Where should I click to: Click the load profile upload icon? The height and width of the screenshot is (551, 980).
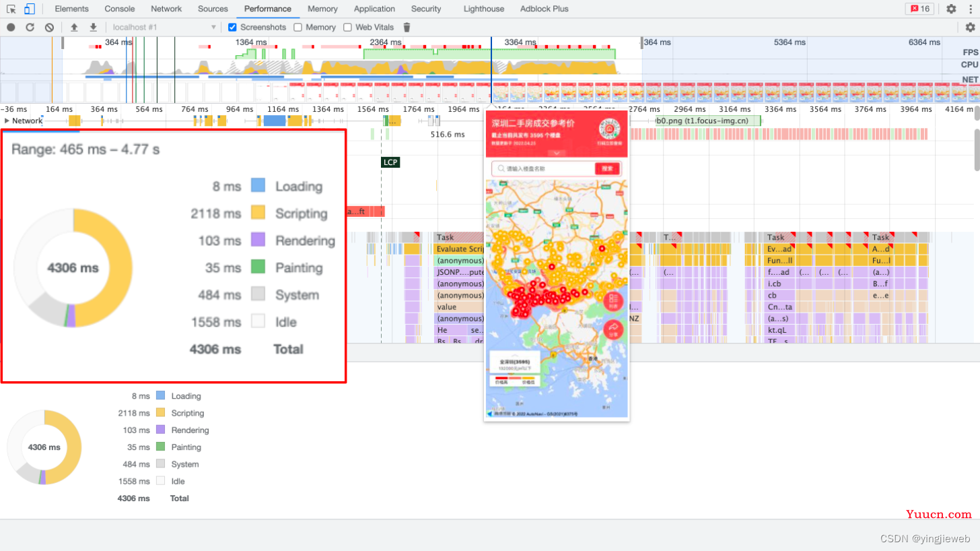(x=74, y=27)
